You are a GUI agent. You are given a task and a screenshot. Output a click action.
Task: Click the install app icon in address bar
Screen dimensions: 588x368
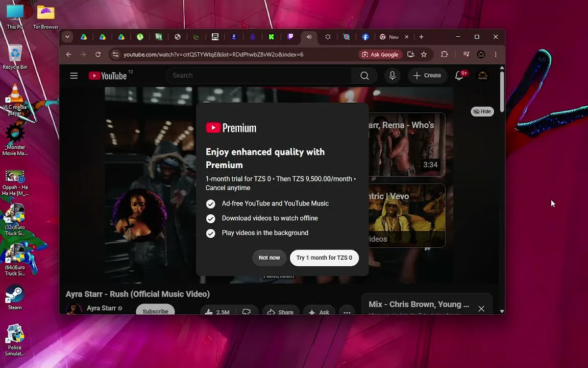pyautogui.click(x=410, y=55)
